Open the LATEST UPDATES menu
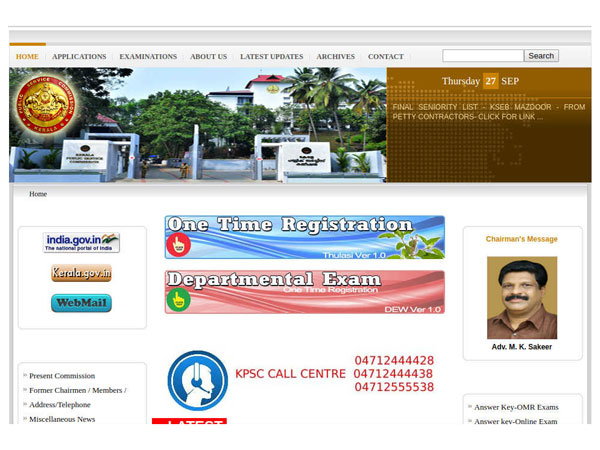This screenshot has width=600, height=450. tap(271, 57)
